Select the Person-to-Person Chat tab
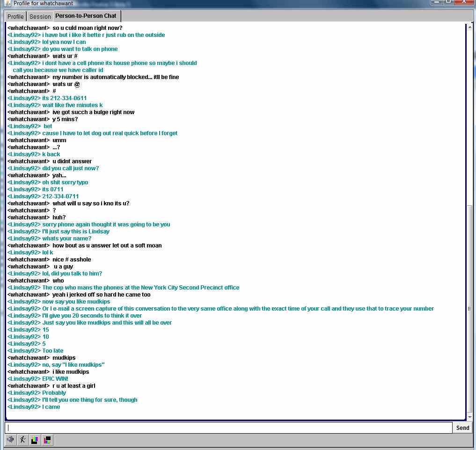This screenshot has height=450, width=476. click(x=86, y=16)
